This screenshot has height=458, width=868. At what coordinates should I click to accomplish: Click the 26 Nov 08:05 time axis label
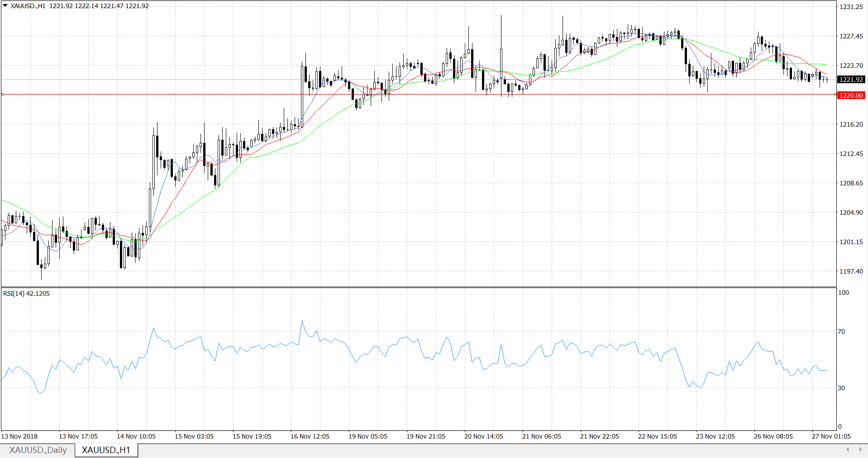pyautogui.click(x=773, y=436)
